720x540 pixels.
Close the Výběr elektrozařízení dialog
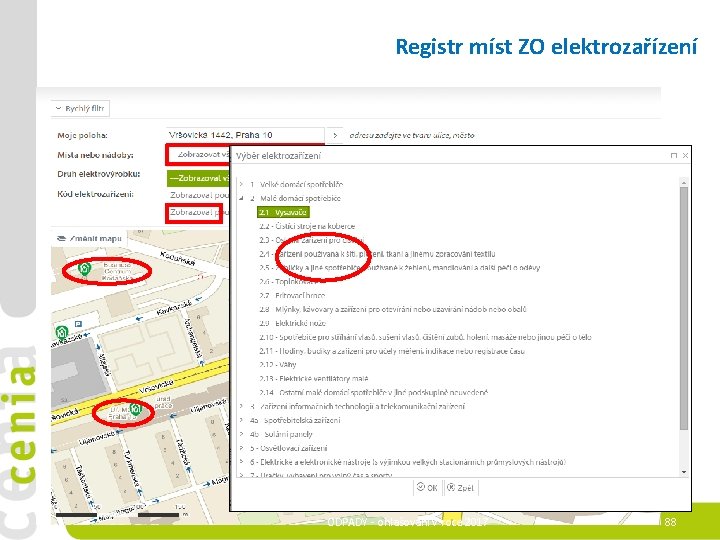coord(685,156)
